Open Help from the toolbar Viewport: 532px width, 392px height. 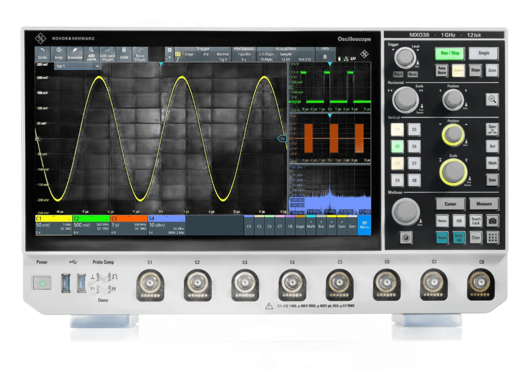click(58, 54)
